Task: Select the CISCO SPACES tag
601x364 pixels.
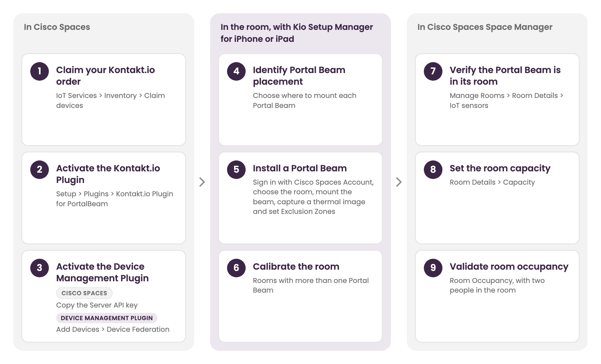Action: point(84,293)
